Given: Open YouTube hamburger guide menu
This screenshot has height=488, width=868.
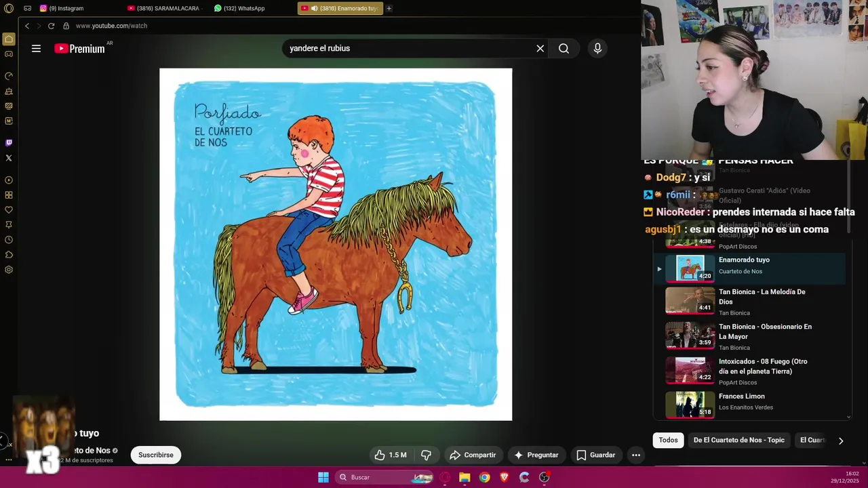Looking at the screenshot, I should [36, 48].
